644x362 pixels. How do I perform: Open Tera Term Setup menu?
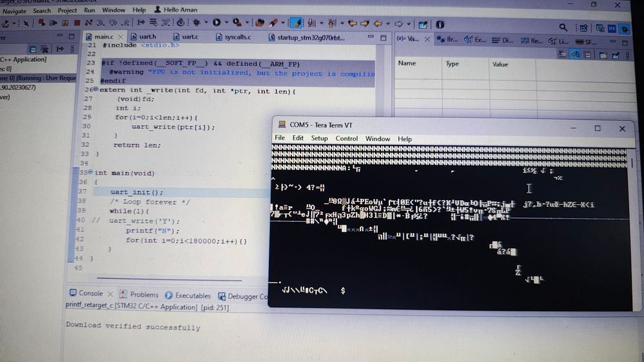pyautogui.click(x=319, y=138)
